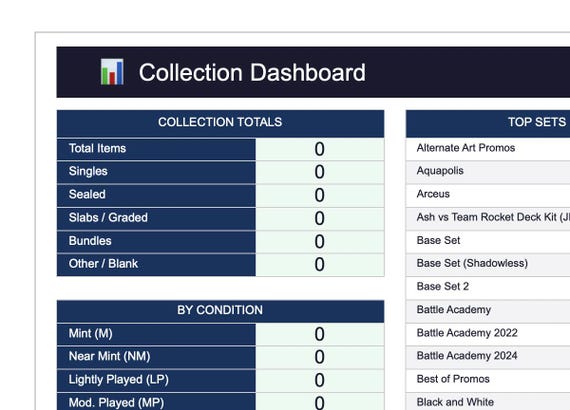Click the Alternate Art Promos row

click(x=488, y=149)
